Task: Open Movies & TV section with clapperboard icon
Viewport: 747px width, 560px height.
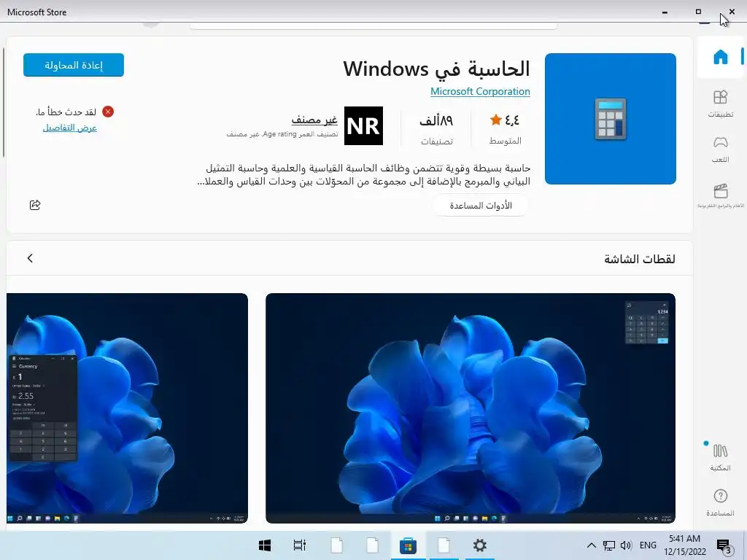Action: (x=720, y=195)
